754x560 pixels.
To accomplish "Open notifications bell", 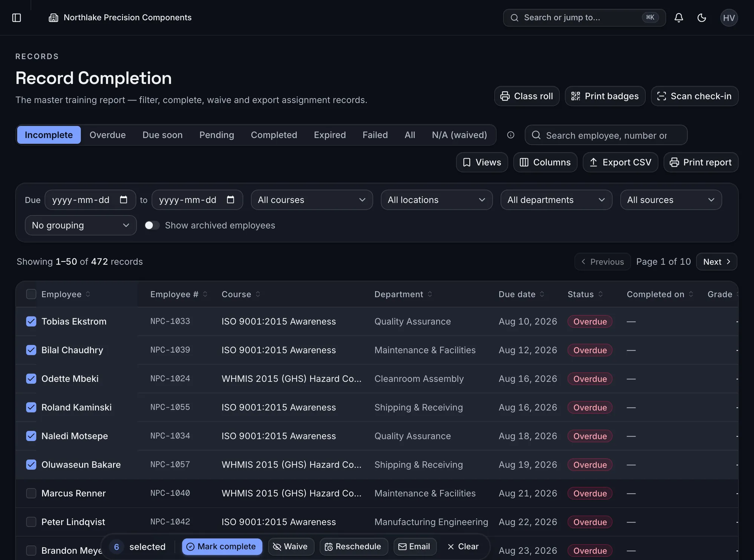I will click(679, 18).
